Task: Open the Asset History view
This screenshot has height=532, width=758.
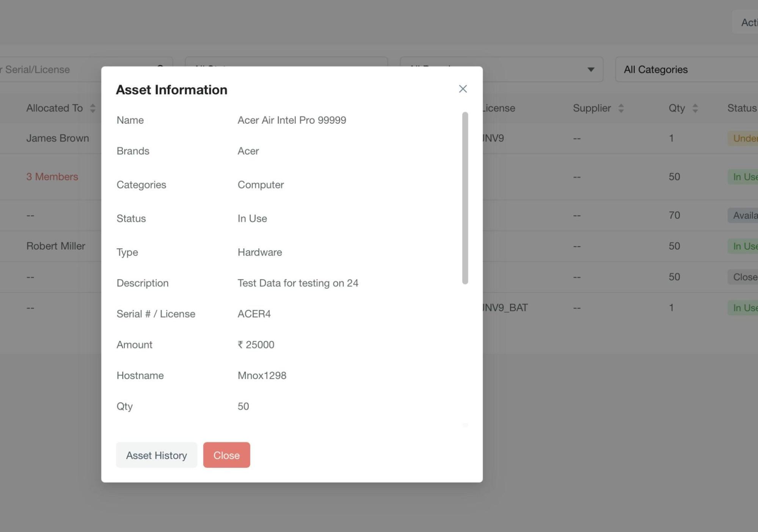Action: 156,455
